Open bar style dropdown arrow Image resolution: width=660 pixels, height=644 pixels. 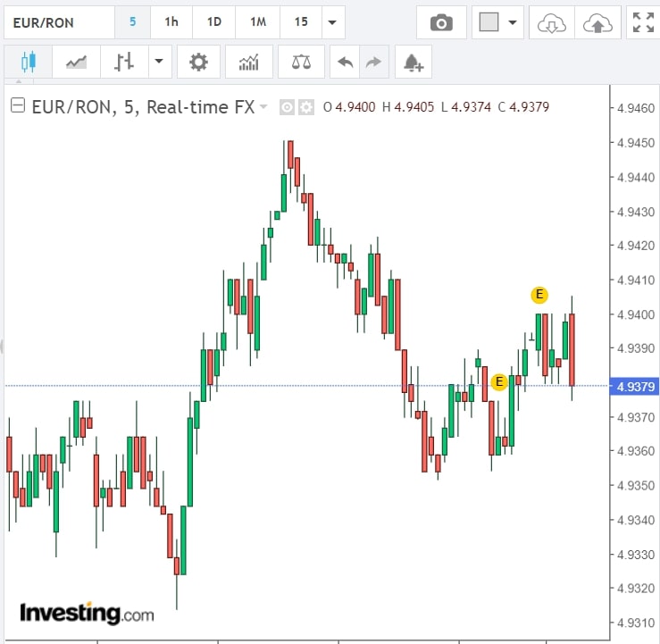click(159, 63)
